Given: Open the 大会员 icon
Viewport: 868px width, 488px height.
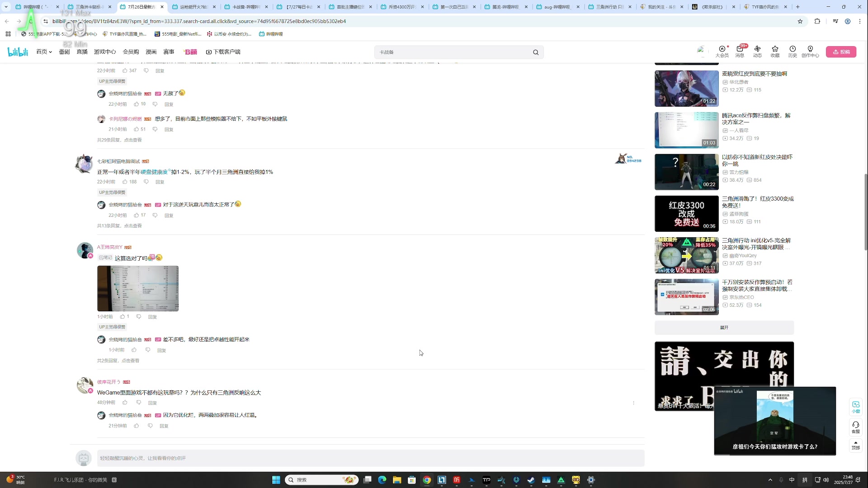Looking at the screenshot, I should click(722, 52).
